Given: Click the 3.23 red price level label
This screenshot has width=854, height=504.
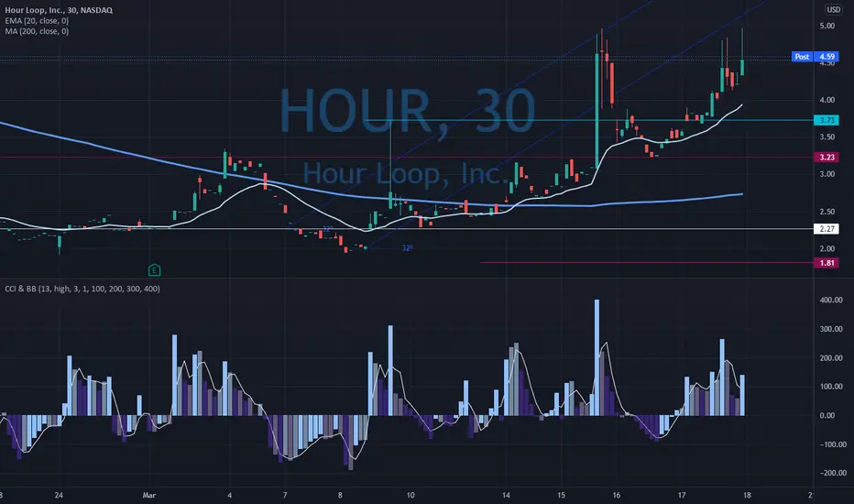Looking at the screenshot, I should [x=827, y=157].
